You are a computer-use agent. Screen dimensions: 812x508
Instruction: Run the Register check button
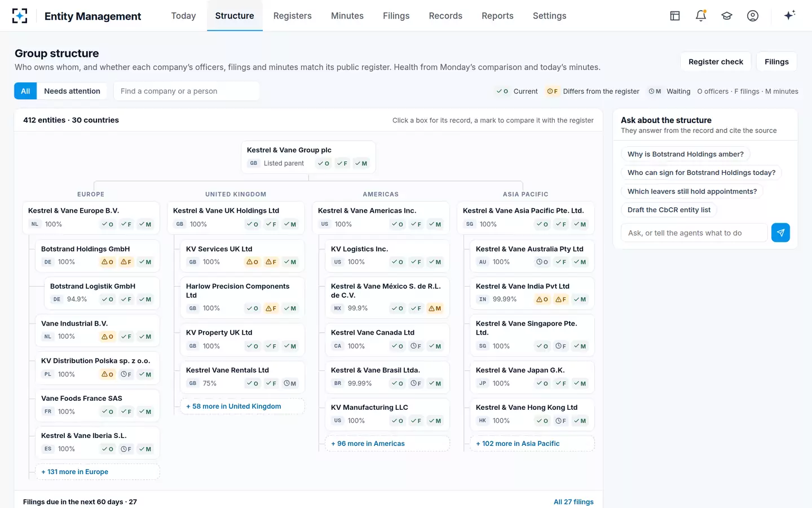pos(716,62)
